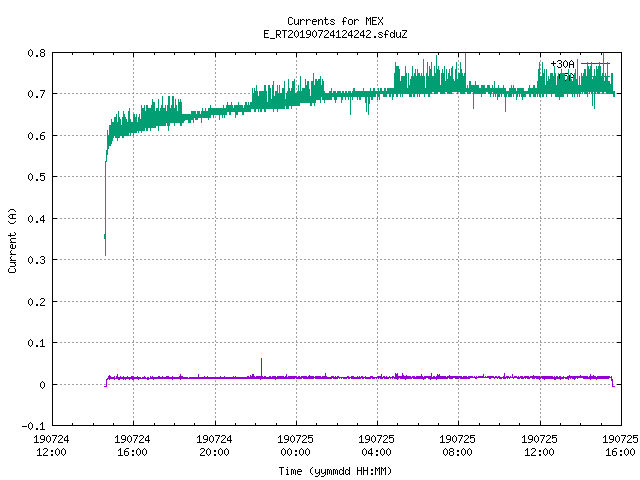Click the y-axis tick label '0.8'
Image resolution: width=640 pixels, height=480 pixels.
(x=36, y=53)
